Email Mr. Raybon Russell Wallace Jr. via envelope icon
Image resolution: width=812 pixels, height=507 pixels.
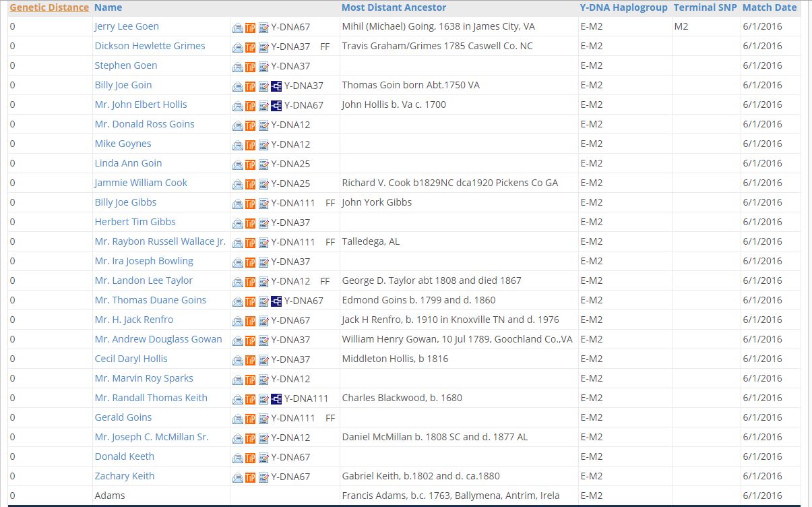[x=238, y=243]
